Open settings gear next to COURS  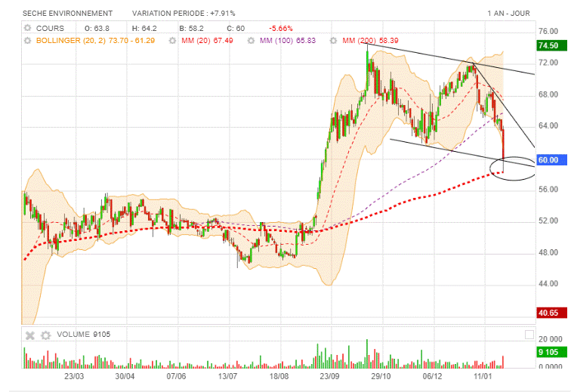(27, 28)
